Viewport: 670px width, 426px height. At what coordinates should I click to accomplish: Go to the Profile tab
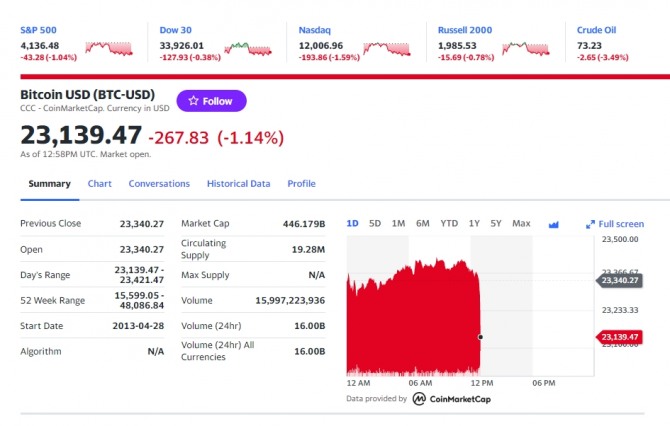point(301,184)
